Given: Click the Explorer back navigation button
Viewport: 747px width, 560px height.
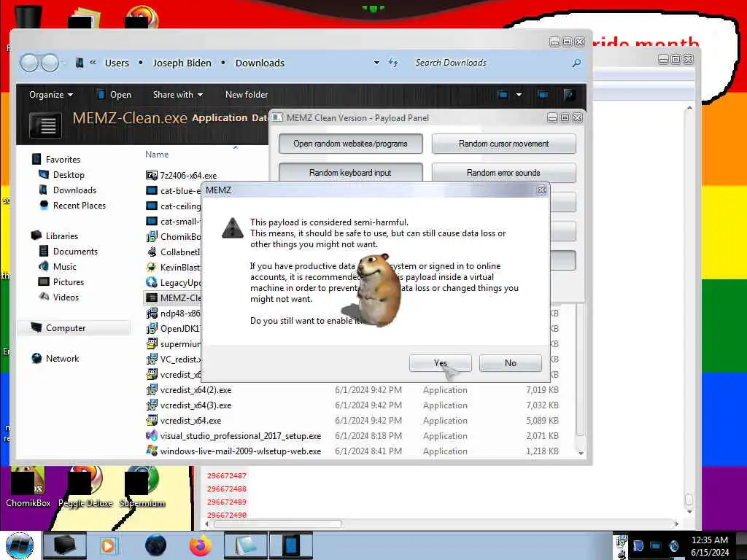Looking at the screenshot, I should (29, 63).
